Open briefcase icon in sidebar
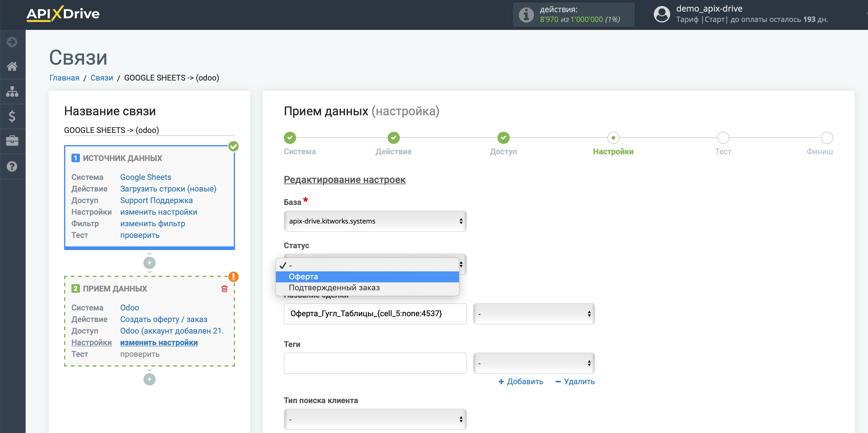The height and width of the screenshot is (433, 868). (12, 141)
